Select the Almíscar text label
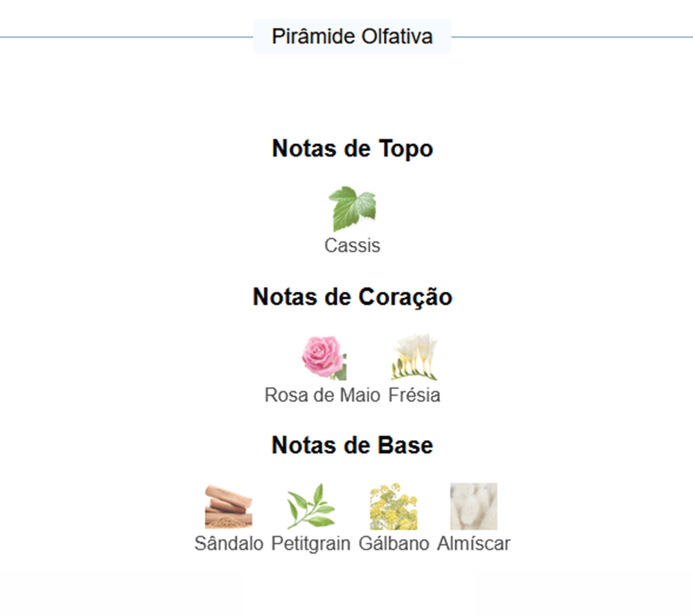This screenshot has height=616, width=693. coord(474,543)
